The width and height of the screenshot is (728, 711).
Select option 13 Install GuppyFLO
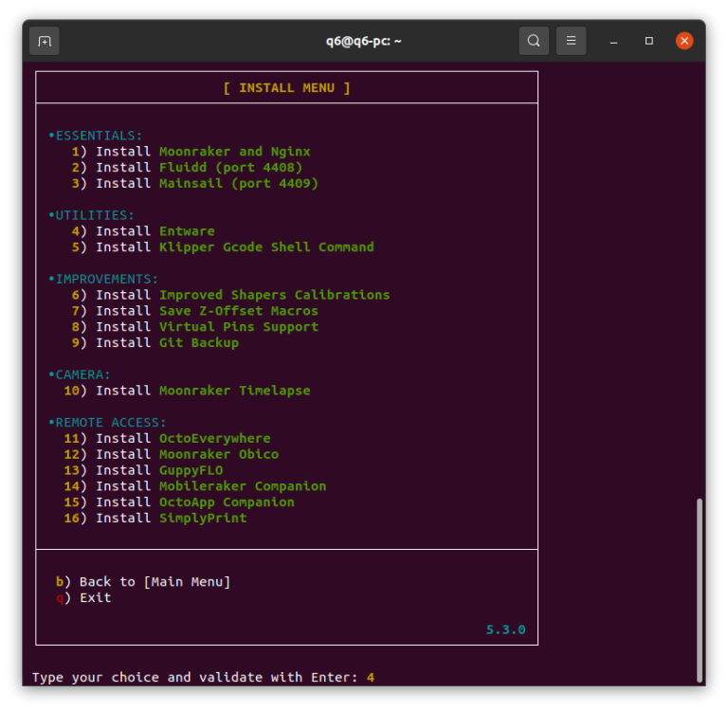point(143,470)
